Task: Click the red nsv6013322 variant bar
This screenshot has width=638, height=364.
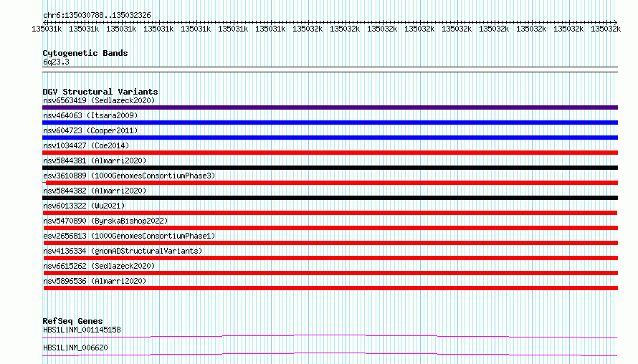Action: click(x=330, y=213)
